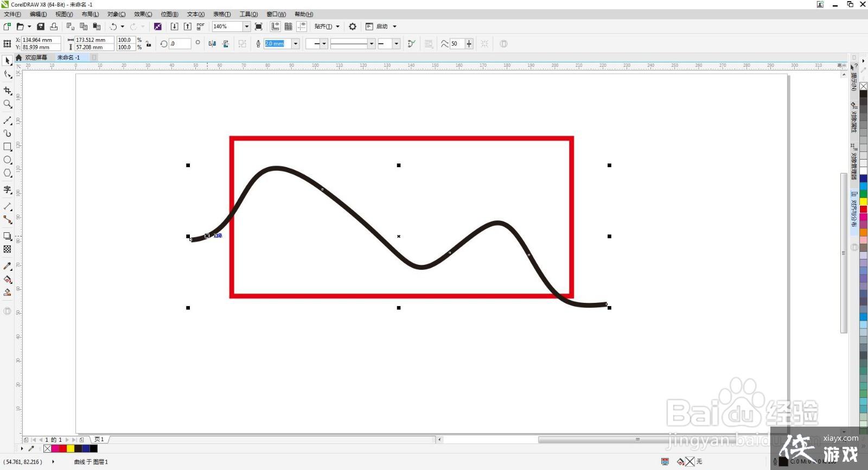Select the Color Eyedropper tool
Viewport: 868px width, 470px height.
(x=8, y=266)
